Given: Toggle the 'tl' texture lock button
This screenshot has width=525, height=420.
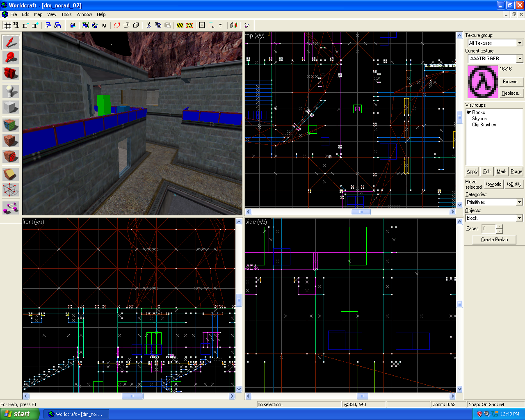Looking at the screenshot, I should click(221, 25).
